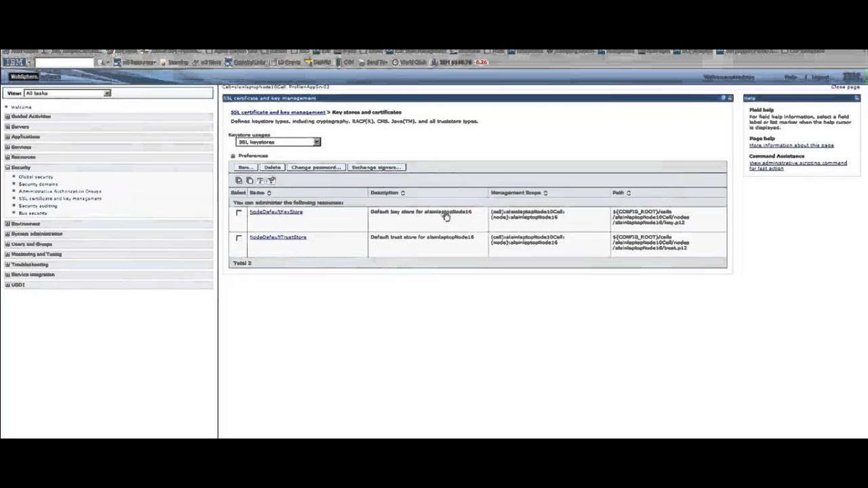Expand Users and Groups navigation group

pyautogui.click(x=7, y=244)
